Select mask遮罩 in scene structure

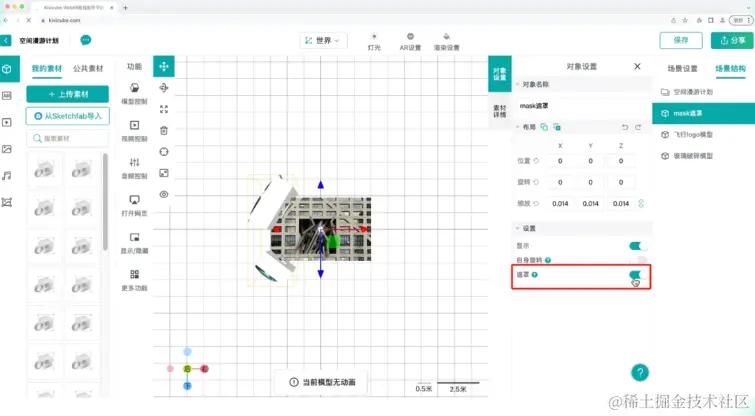[x=703, y=113]
